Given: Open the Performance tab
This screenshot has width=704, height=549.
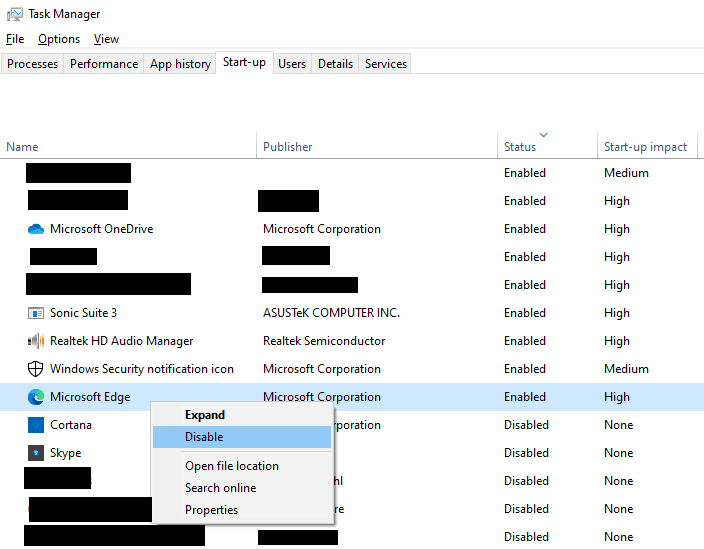Looking at the screenshot, I should pyautogui.click(x=104, y=64).
